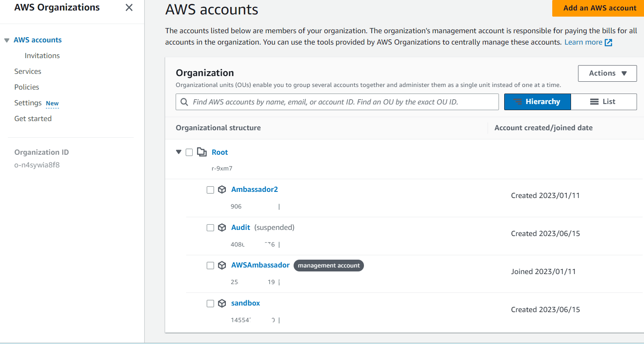Viewport: 644px width, 344px height.
Task: Go to Services in sidebar
Action: pyautogui.click(x=28, y=71)
